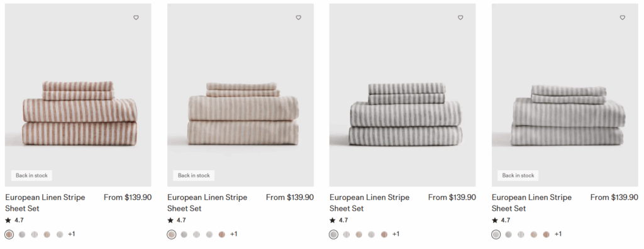This screenshot has height=249, width=644.
Task: Select the star rating on rust-striped product
Action: pos(14,220)
